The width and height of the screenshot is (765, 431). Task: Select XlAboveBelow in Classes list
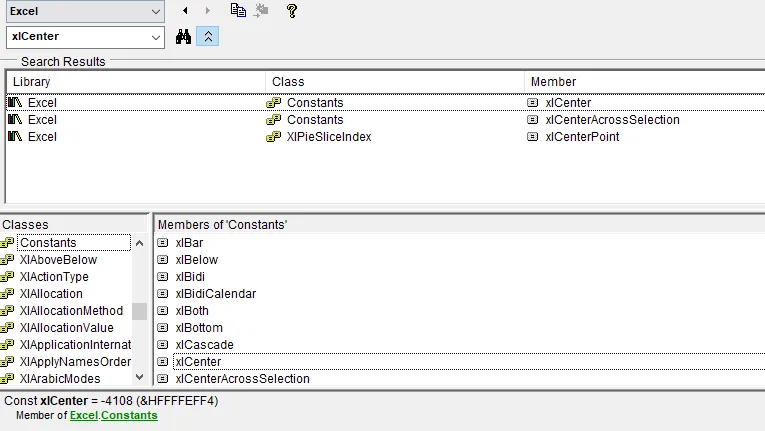[58, 260]
